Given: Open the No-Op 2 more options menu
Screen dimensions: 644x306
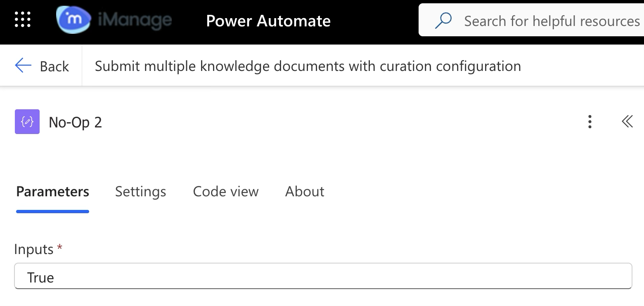Looking at the screenshot, I should click(x=590, y=122).
